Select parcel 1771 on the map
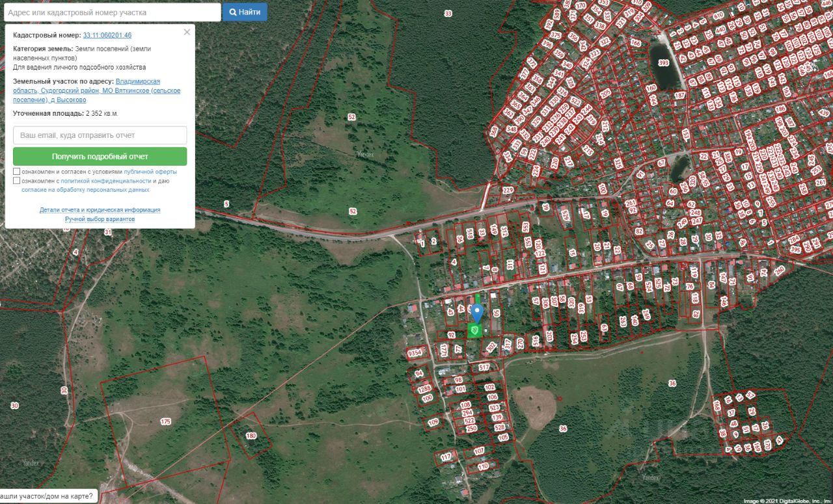Image resolution: width=833 pixels, height=504 pixels. click(444, 351)
